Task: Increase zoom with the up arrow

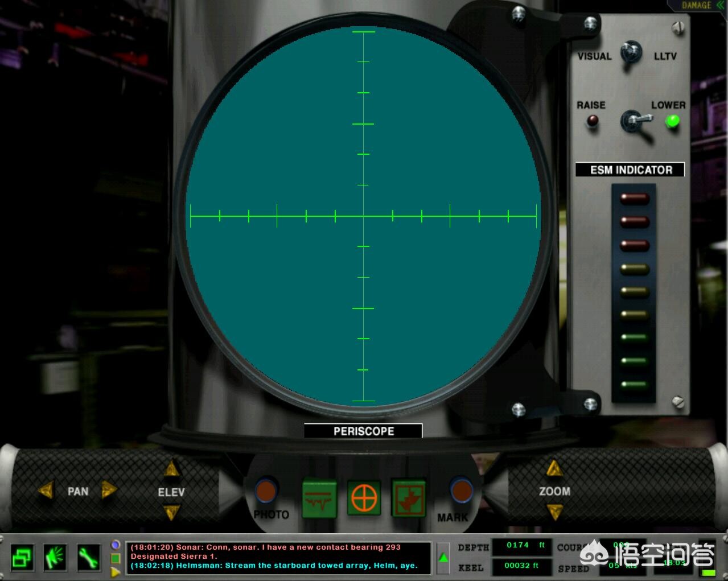Action: pyautogui.click(x=554, y=468)
